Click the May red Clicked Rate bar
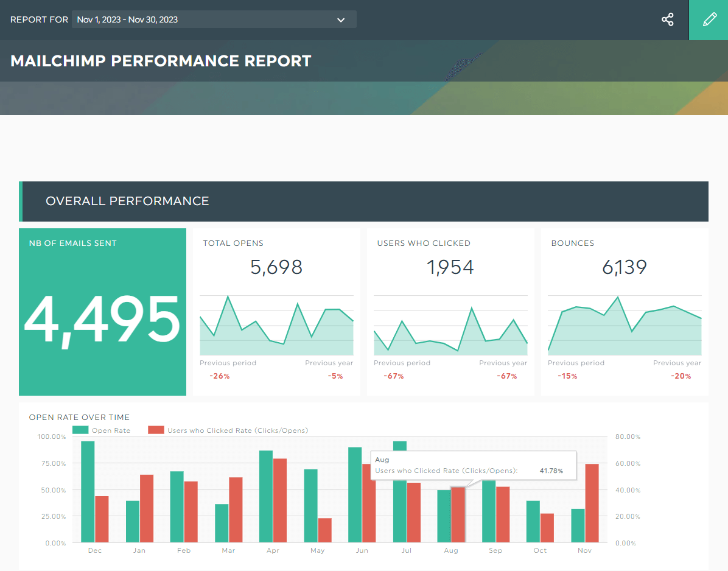This screenshot has width=728, height=571. tap(324, 530)
